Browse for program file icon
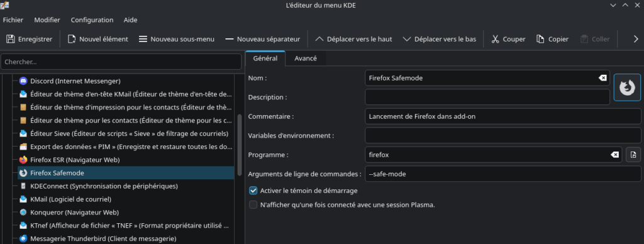The image size is (644, 244). click(633, 155)
